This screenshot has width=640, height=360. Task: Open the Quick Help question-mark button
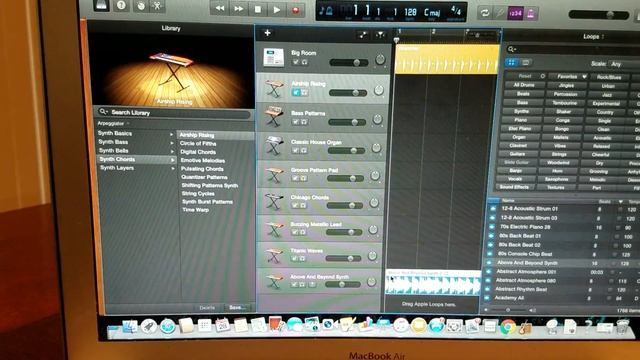click(x=121, y=5)
